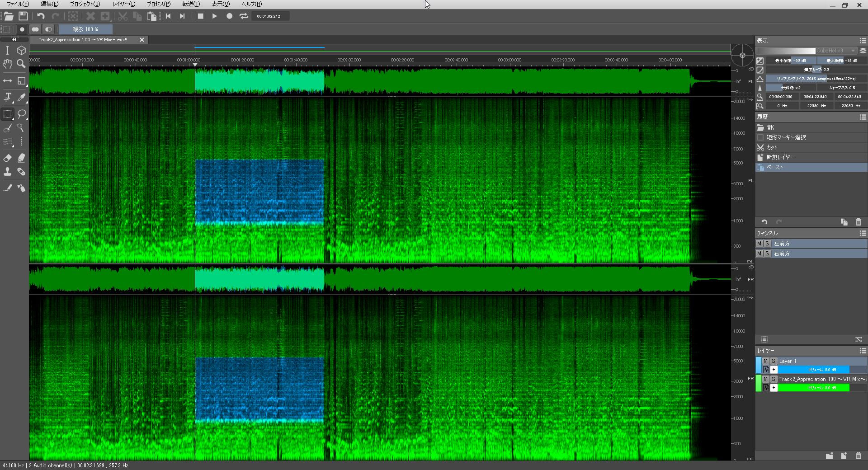Choose the eraser tool
Screen dimensions: 868x470
(7, 158)
